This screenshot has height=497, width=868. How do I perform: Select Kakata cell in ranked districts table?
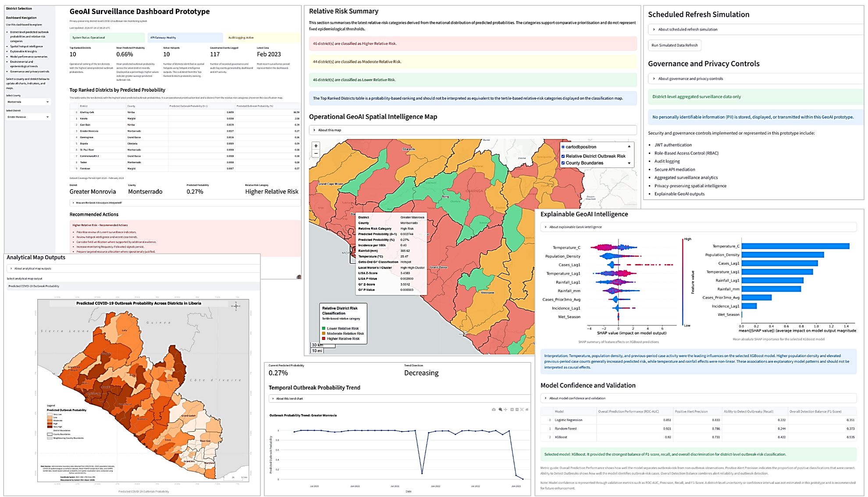102,118
